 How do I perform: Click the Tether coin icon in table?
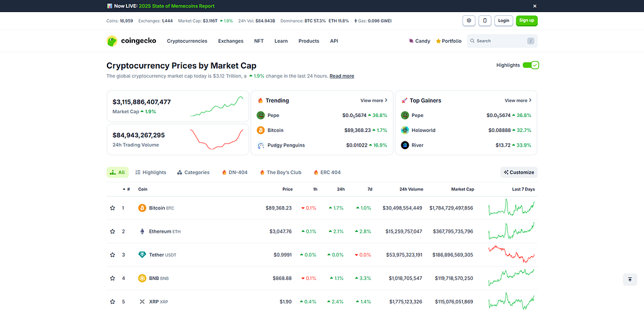142,255
